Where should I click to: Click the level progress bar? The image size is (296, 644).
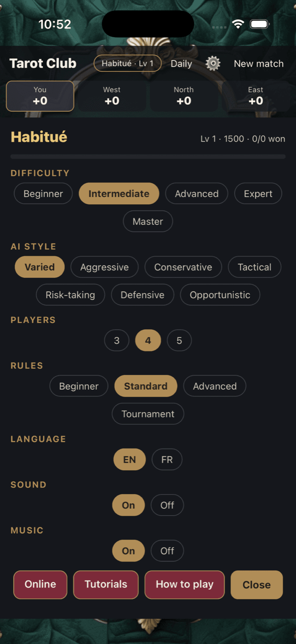point(148,157)
